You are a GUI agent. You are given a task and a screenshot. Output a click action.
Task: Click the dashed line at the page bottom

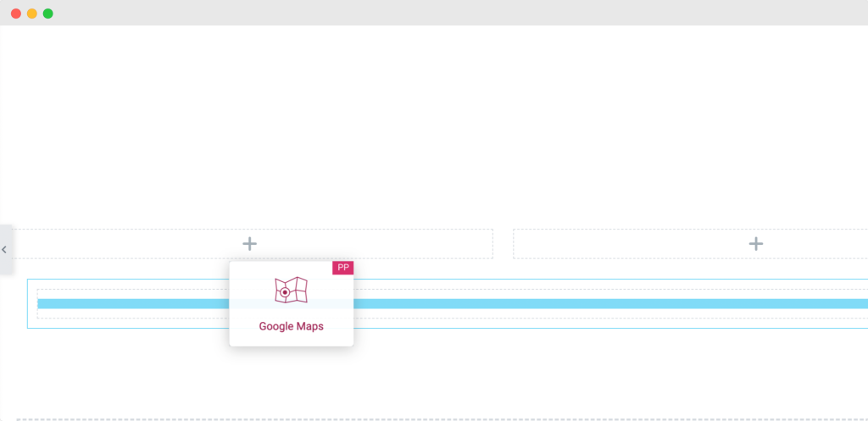pyautogui.click(x=442, y=419)
